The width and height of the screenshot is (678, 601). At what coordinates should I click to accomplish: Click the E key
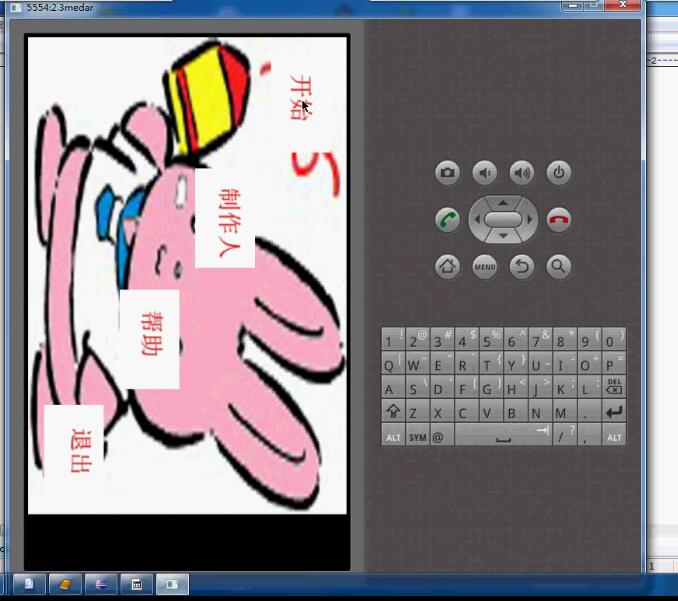click(442, 363)
